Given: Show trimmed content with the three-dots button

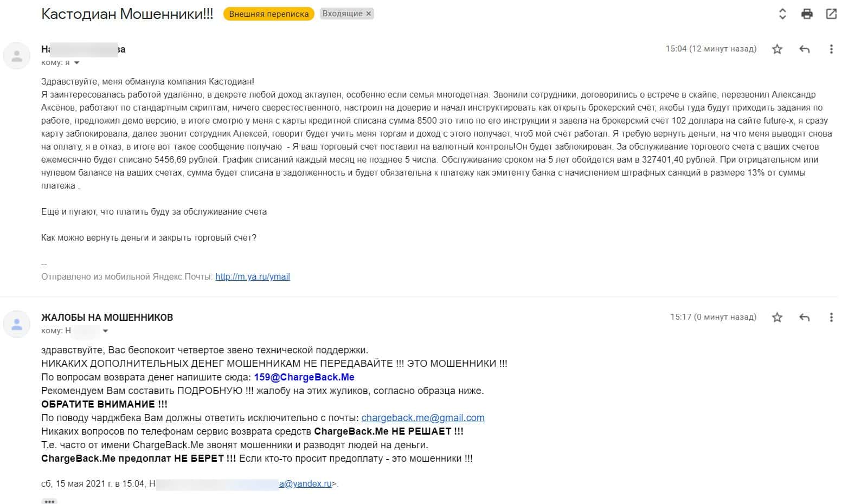Looking at the screenshot, I should point(49,501).
